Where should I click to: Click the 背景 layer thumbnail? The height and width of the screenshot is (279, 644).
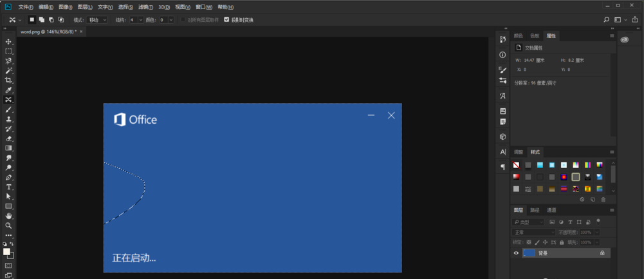[529, 253]
